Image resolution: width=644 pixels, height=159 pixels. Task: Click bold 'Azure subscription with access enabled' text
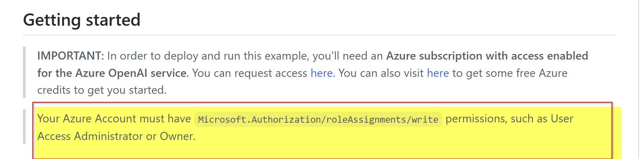(x=487, y=56)
